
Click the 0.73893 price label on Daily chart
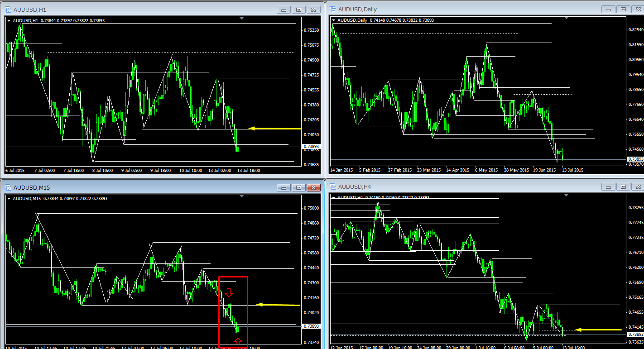pos(634,159)
